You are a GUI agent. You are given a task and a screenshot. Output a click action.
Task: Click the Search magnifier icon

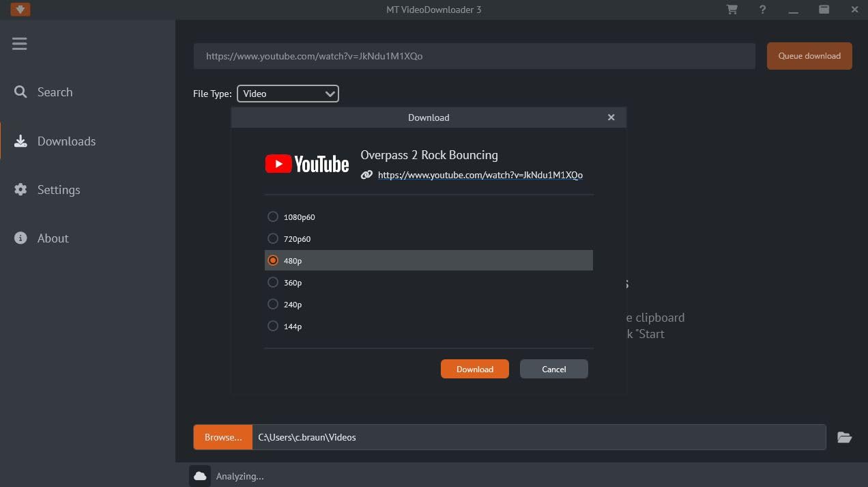[20, 92]
